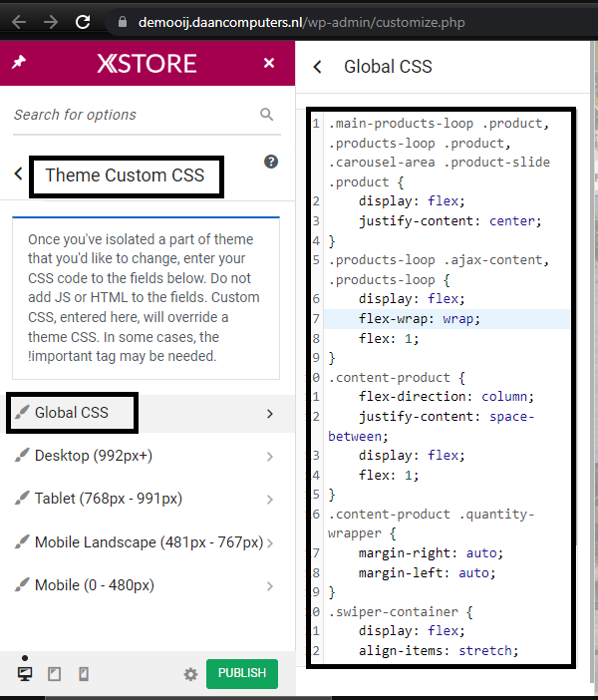Click the brush icon beside Global CSS
Screen dimensions: 598x700
pyautogui.click(x=22, y=412)
